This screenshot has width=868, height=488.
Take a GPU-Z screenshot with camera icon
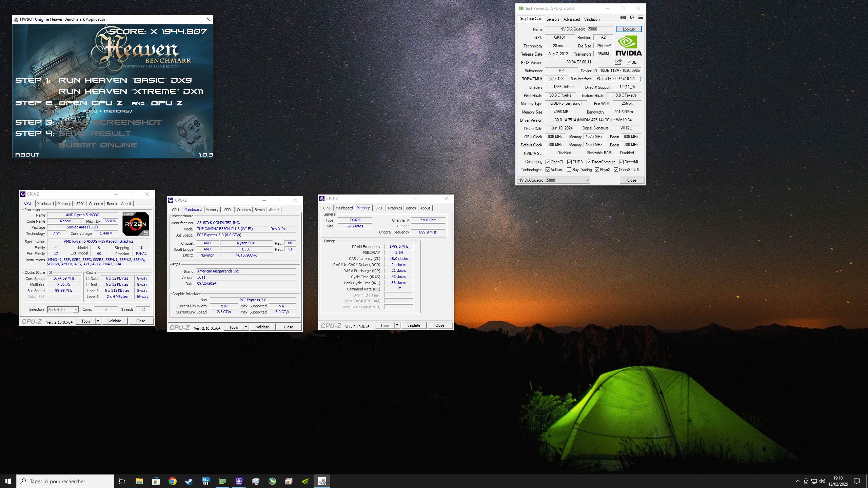(623, 17)
